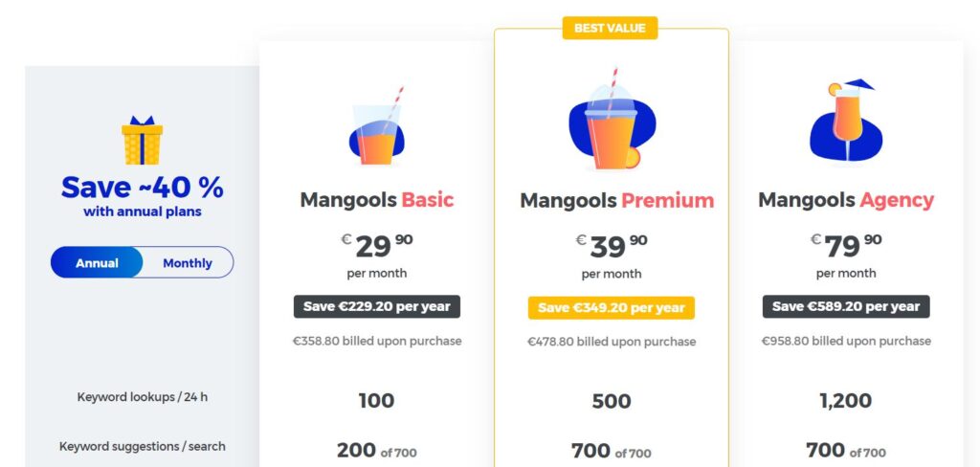This screenshot has width=980, height=467.
Task: Click the €79.90 Agency price
Action: [x=845, y=246]
